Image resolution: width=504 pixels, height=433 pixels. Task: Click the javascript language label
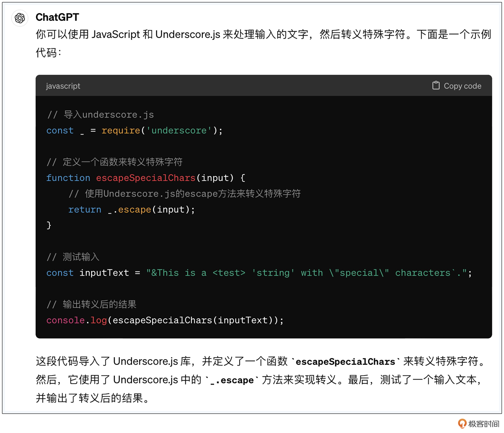click(63, 86)
